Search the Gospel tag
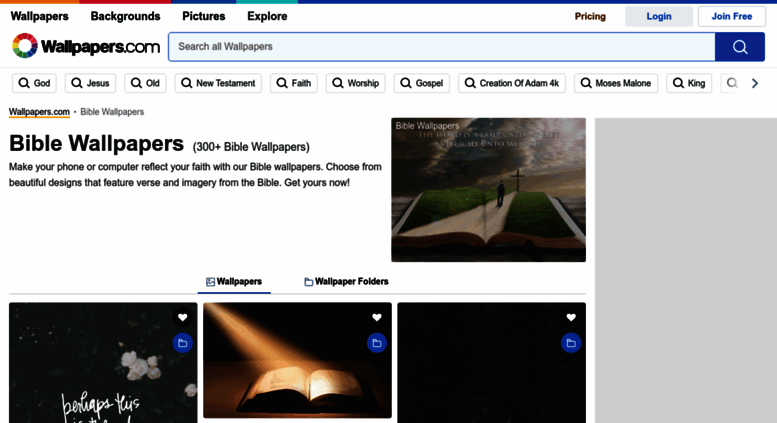This screenshot has width=777, height=423. 422,83
